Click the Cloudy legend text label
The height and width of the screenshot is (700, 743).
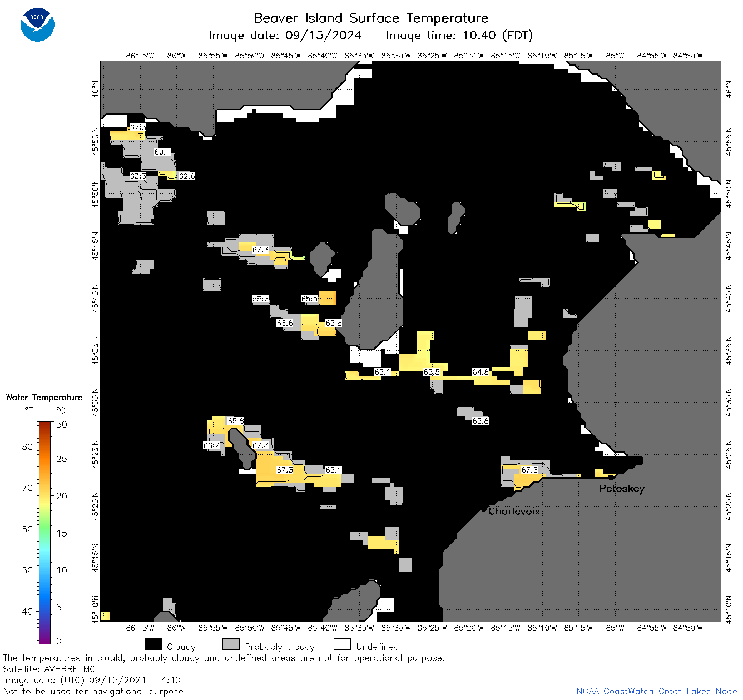181,647
